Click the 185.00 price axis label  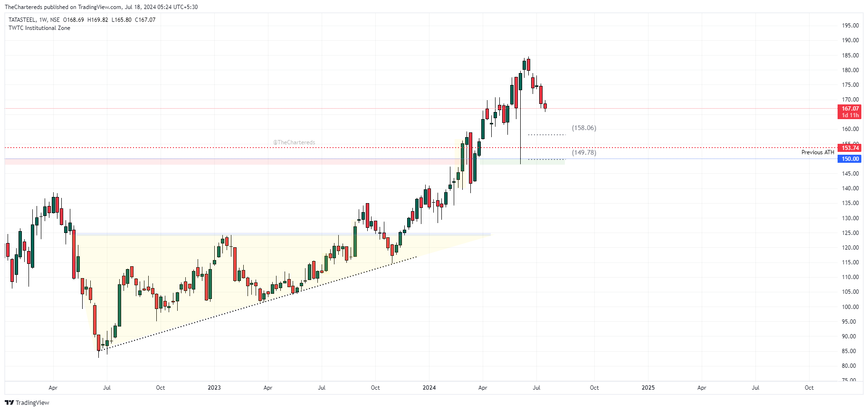(x=850, y=56)
